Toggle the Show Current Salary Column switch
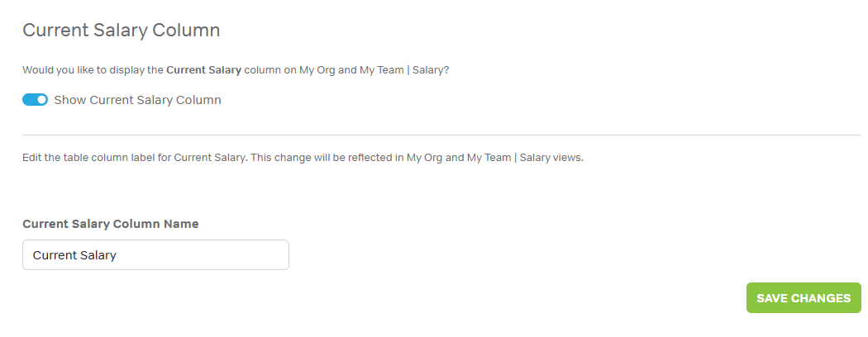 pyautogui.click(x=35, y=100)
